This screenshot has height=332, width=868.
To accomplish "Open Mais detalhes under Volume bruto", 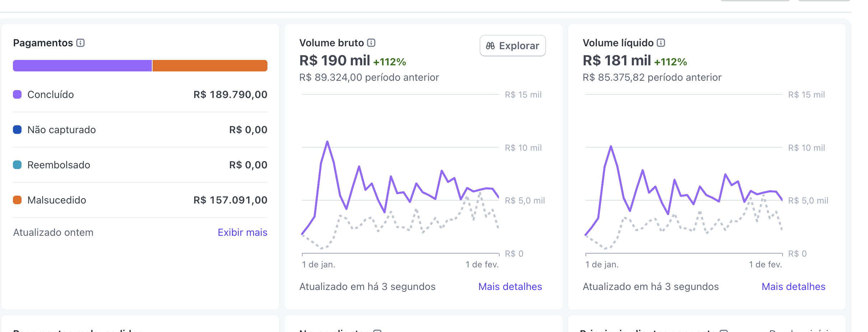I will (x=510, y=286).
